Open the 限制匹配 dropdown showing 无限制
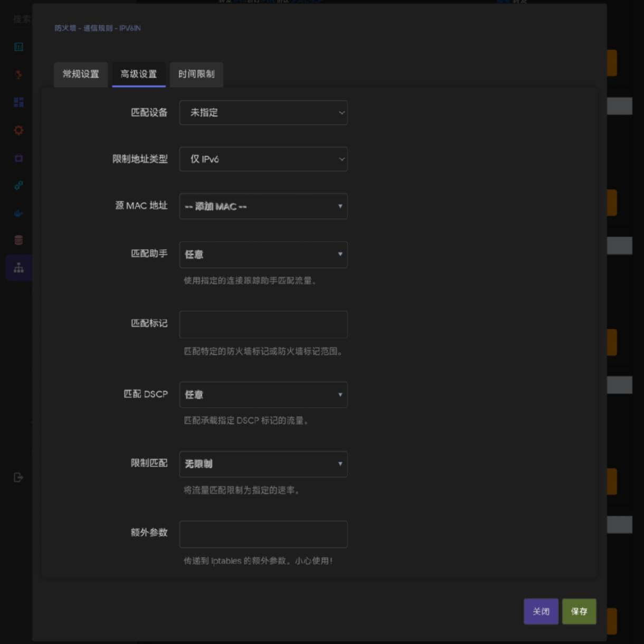 point(263,464)
